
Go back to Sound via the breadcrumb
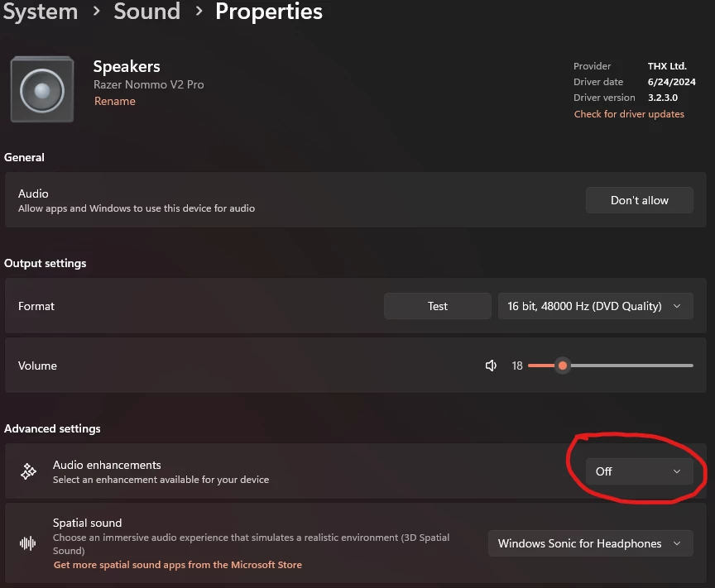tap(146, 12)
